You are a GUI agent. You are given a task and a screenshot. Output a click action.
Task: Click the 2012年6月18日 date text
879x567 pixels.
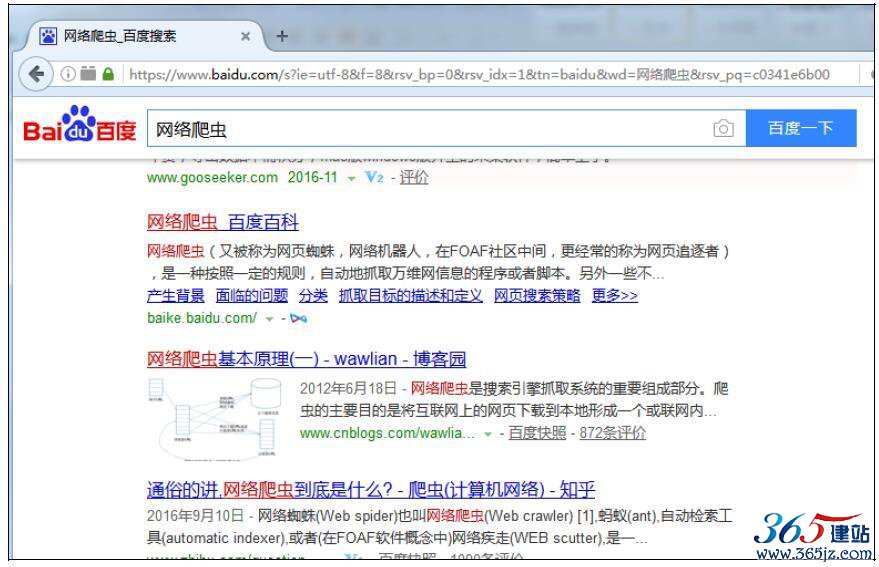point(348,388)
